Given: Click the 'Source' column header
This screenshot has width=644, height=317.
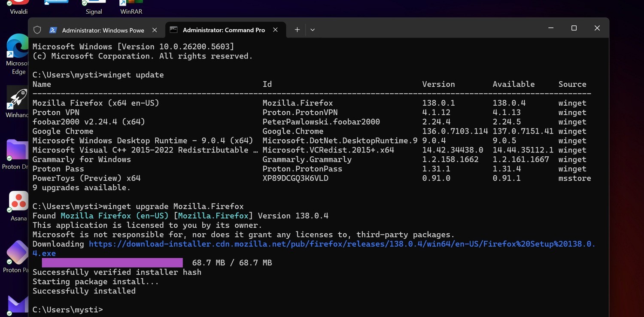Looking at the screenshot, I should 572,84.
